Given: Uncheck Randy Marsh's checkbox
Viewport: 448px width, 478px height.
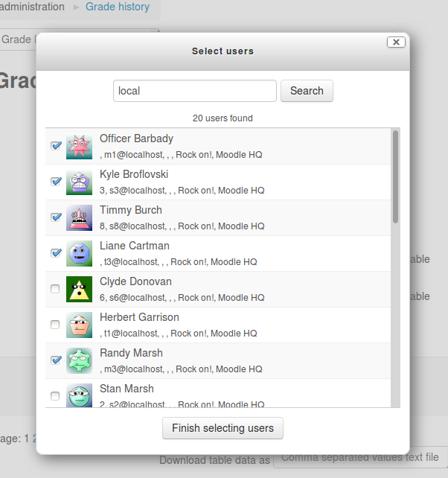Looking at the screenshot, I should [56, 360].
